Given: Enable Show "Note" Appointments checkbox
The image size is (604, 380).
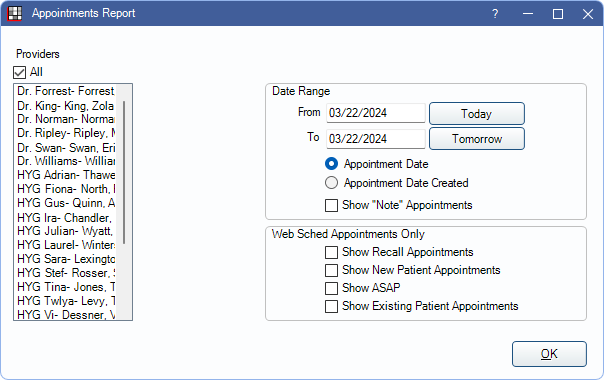Looking at the screenshot, I should click(x=331, y=205).
